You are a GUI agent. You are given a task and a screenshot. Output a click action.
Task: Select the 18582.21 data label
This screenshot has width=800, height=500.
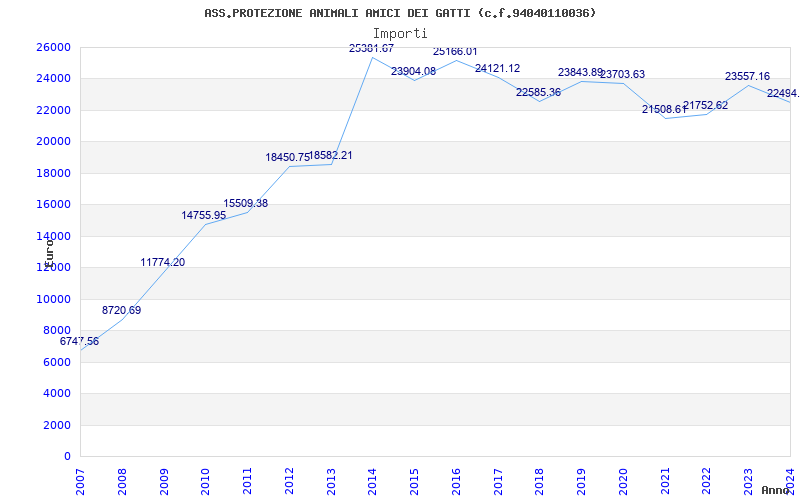click(331, 155)
